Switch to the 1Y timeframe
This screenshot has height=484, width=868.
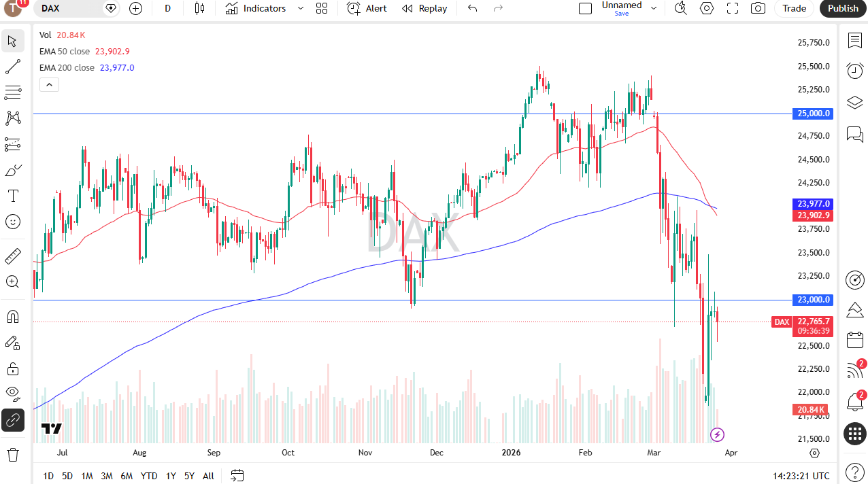coord(170,476)
